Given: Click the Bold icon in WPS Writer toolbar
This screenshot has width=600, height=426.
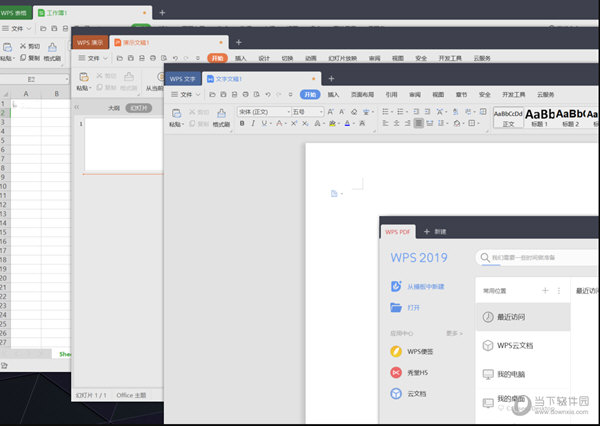Looking at the screenshot, I should pos(241,124).
